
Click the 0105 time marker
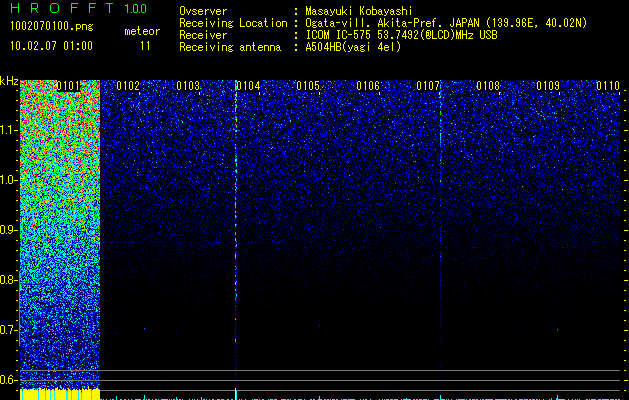point(308,86)
